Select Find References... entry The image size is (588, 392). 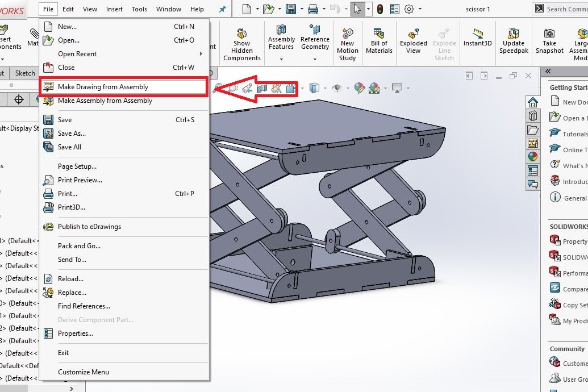[124, 306]
